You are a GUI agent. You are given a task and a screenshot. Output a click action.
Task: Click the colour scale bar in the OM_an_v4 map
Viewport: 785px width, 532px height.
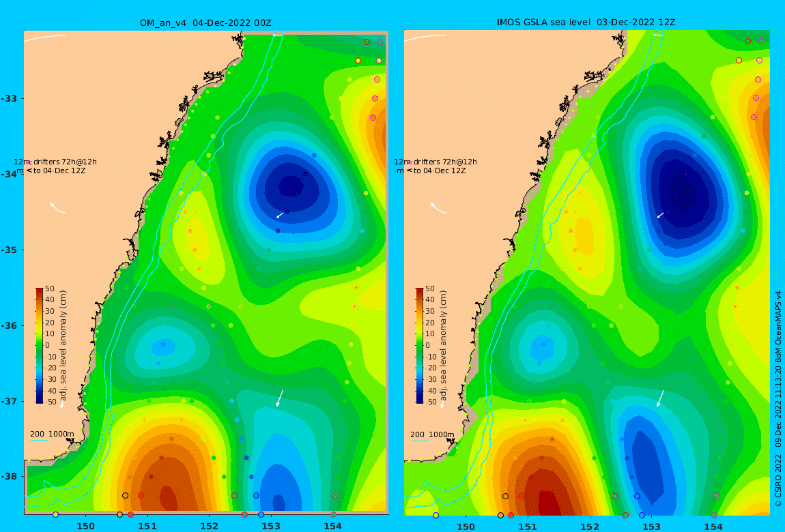click(40, 346)
